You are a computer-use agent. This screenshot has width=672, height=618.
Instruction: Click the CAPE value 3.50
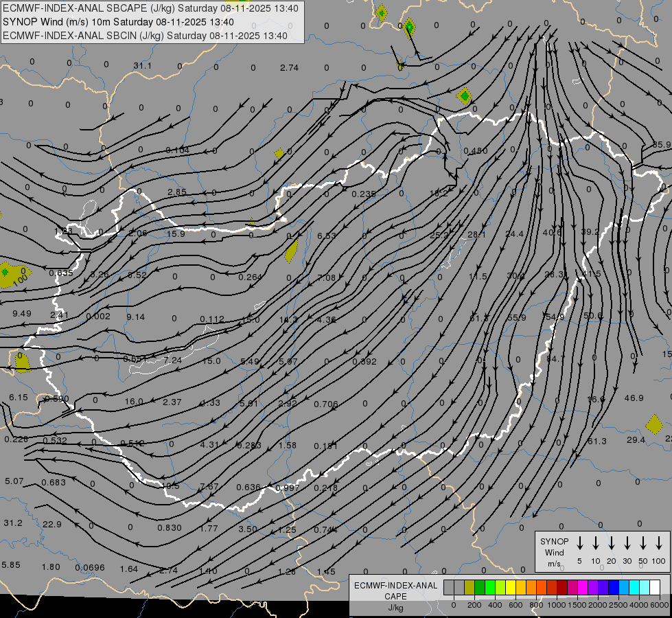tap(248, 529)
